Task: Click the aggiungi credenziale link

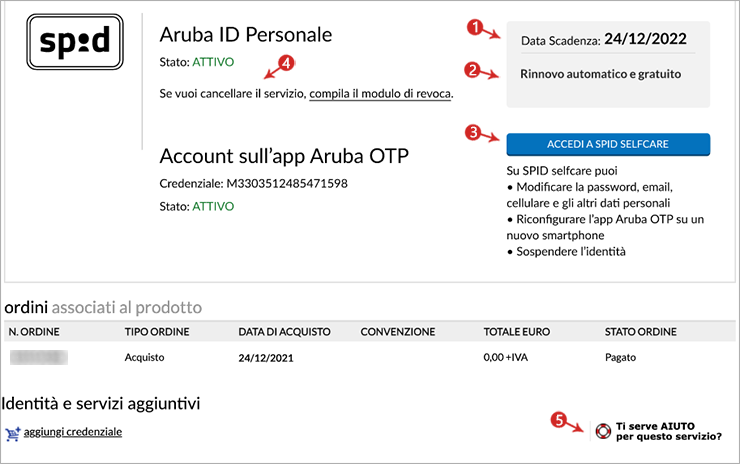Action: pos(73,432)
